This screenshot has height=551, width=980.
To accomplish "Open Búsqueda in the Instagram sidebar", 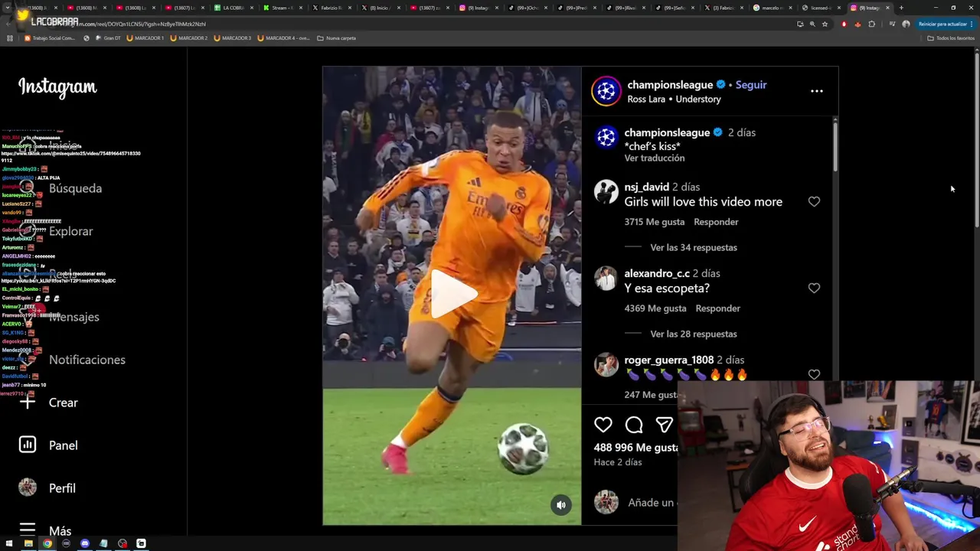I will point(75,188).
